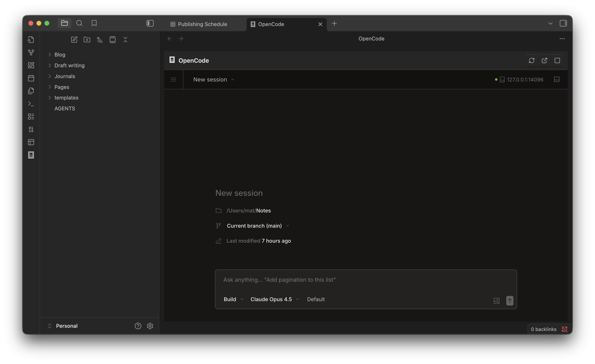Create a new folder
595x364 pixels.
click(x=87, y=40)
